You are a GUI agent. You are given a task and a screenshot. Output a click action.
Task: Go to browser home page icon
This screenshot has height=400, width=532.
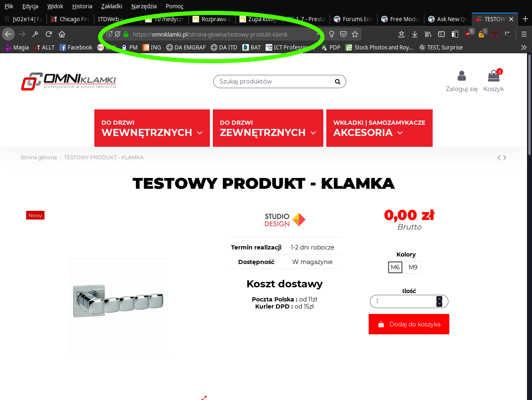pyautogui.click(x=62, y=34)
